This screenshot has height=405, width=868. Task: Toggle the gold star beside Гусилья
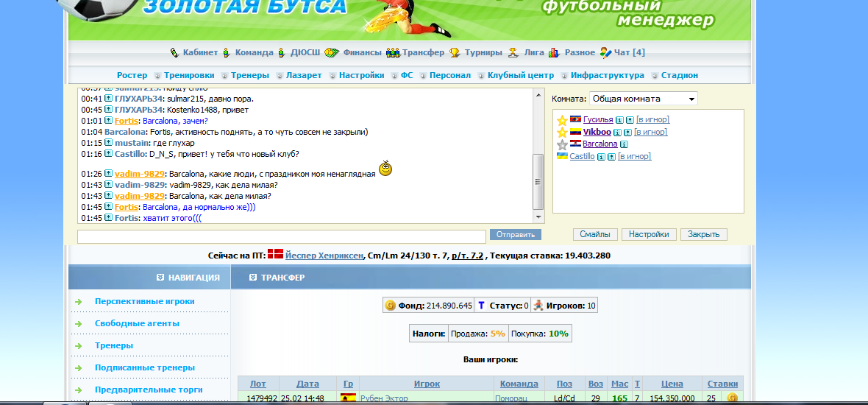coord(562,120)
